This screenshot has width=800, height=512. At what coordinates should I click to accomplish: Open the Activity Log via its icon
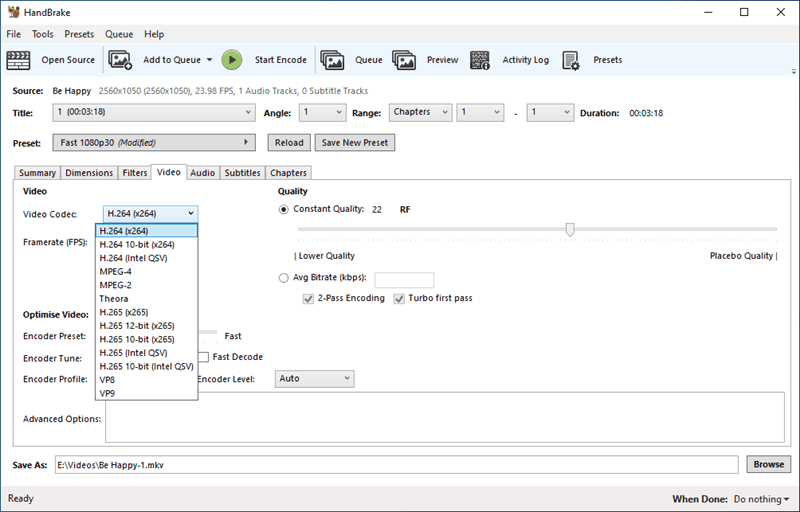(480, 60)
